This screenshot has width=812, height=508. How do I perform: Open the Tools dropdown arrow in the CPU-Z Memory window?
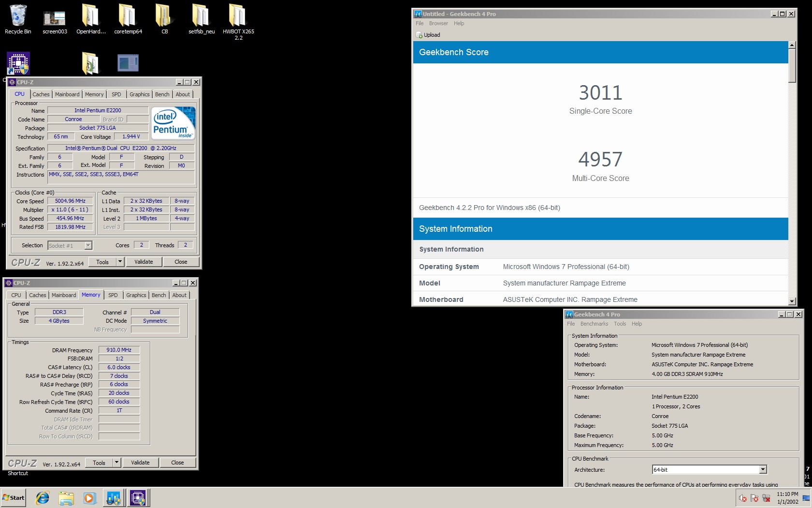tap(116, 463)
